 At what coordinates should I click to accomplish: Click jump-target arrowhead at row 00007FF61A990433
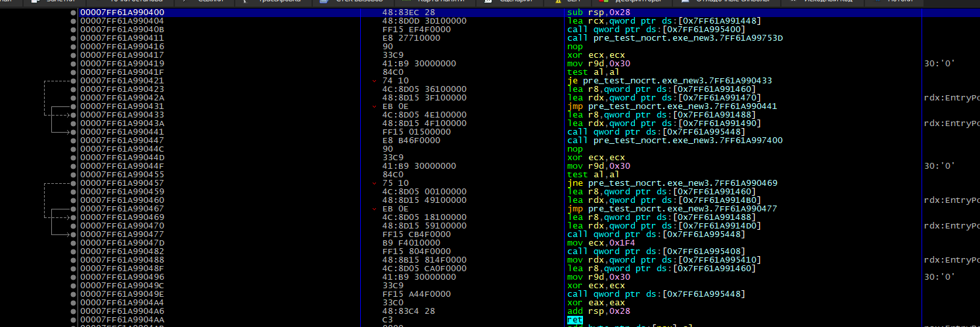pos(67,115)
